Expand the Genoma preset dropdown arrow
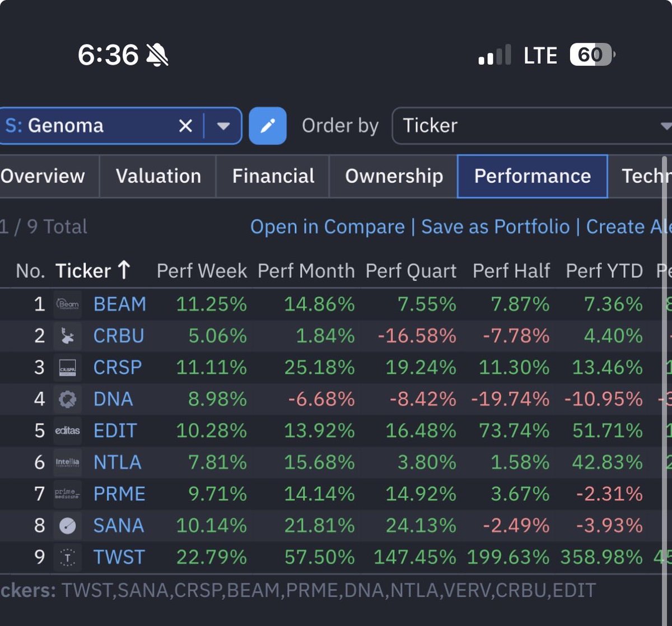 pyautogui.click(x=223, y=126)
